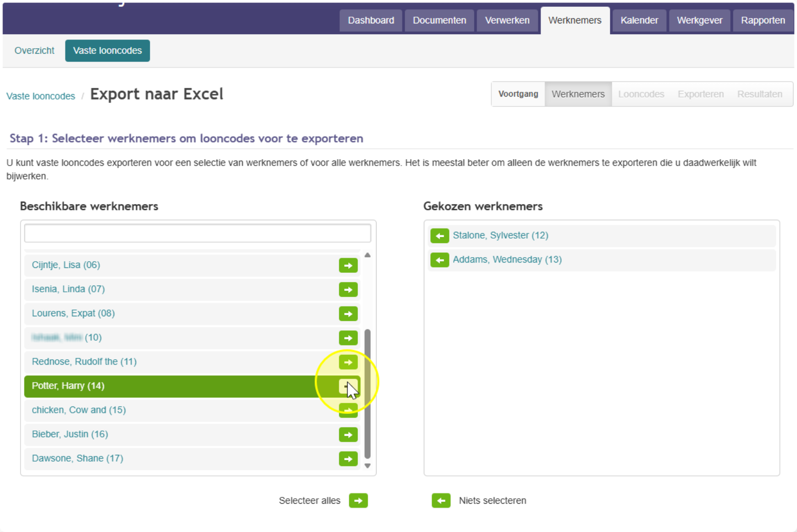Remove Addams, Wednesday (13) with left arrow
The height and width of the screenshot is (532, 797).
coord(440,260)
